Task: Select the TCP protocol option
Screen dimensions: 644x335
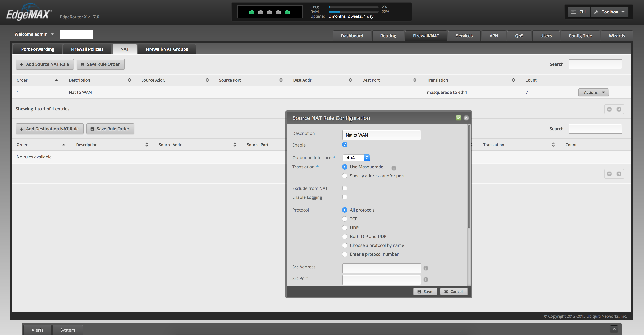Action: click(x=345, y=219)
